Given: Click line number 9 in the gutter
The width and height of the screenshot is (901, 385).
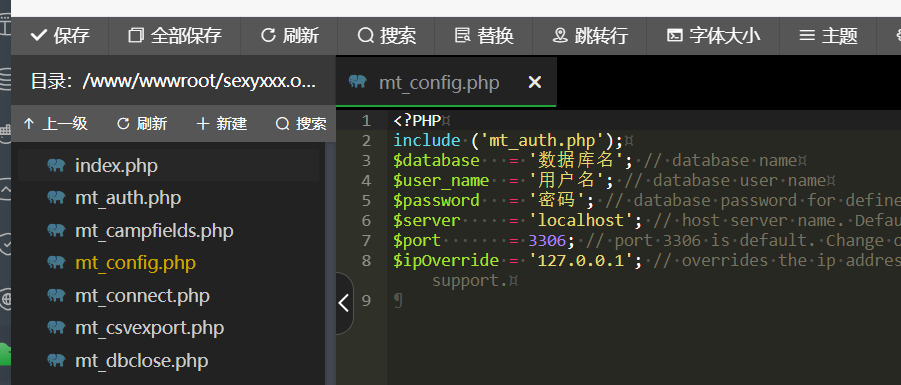Looking at the screenshot, I should click(367, 301).
